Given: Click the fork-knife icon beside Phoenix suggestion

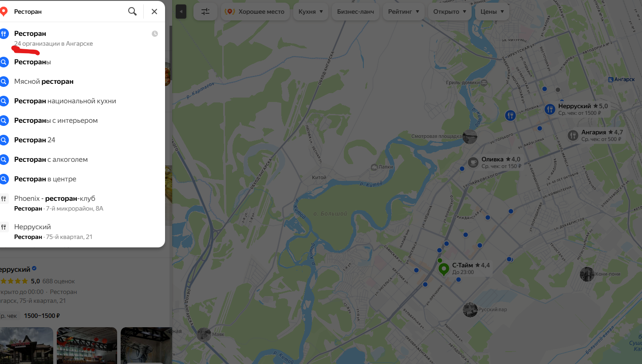Looking at the screenshot, I should pos(4,199).
